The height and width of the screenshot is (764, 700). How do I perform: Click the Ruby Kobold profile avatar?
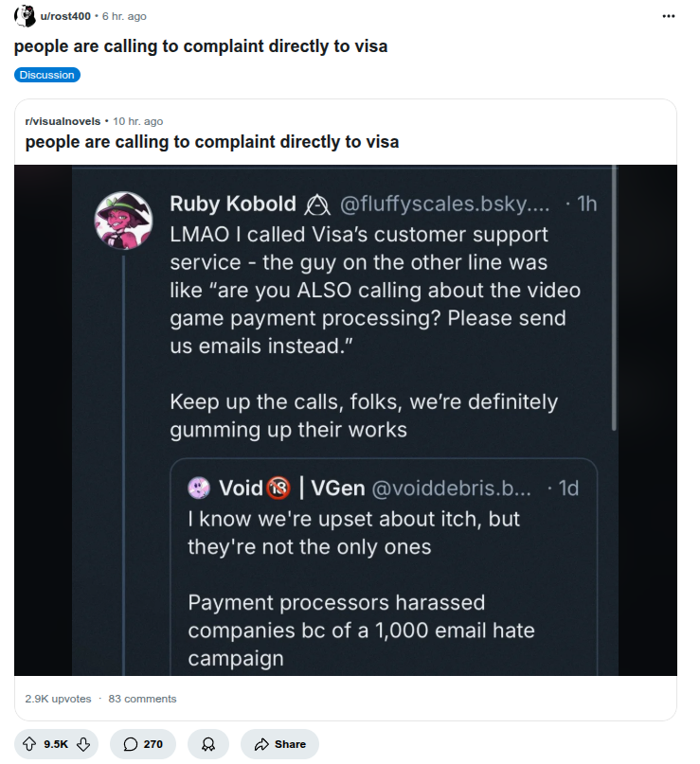coord(123,221)
